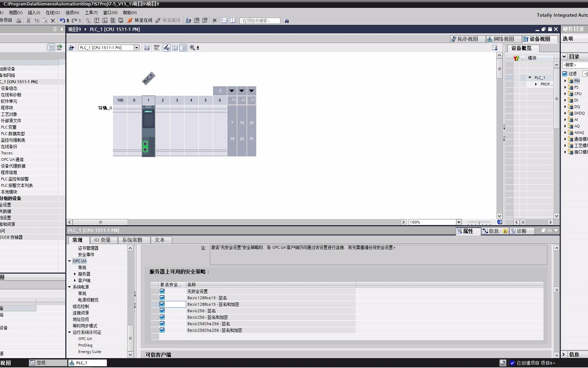This screenshot has height=368, width=588.
Task: Expand the 客户端 tree node
Action: click(x=75, y=280)
